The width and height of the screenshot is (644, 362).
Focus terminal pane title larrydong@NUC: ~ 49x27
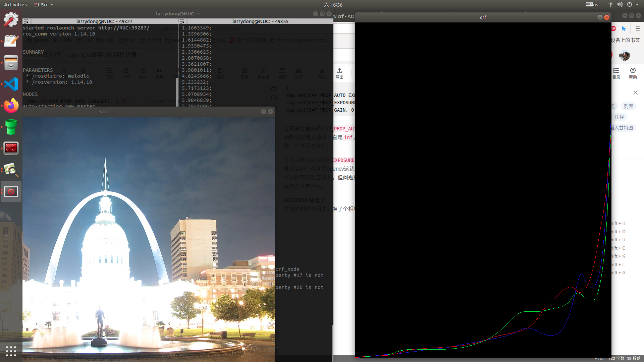(104, 21)
